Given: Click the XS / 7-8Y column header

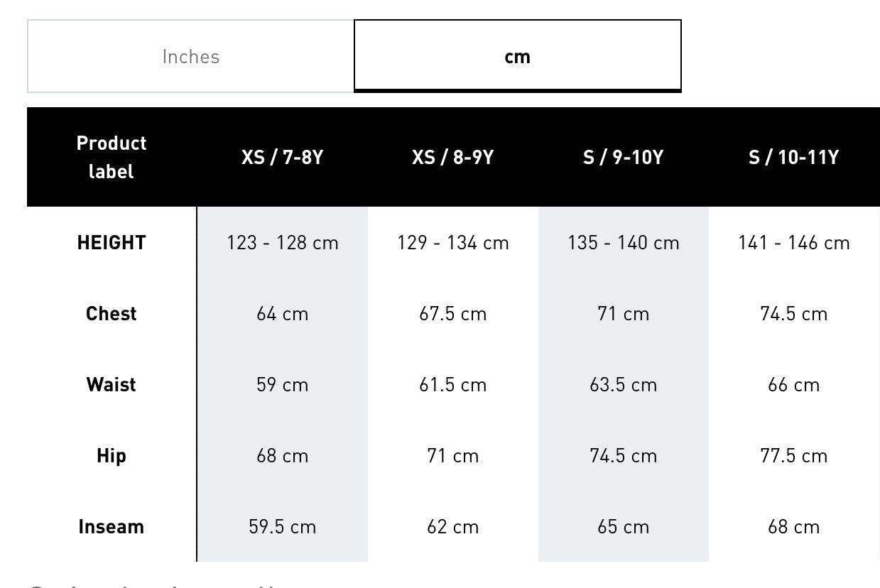Looking at the screenshot, I should click(282, 156).
